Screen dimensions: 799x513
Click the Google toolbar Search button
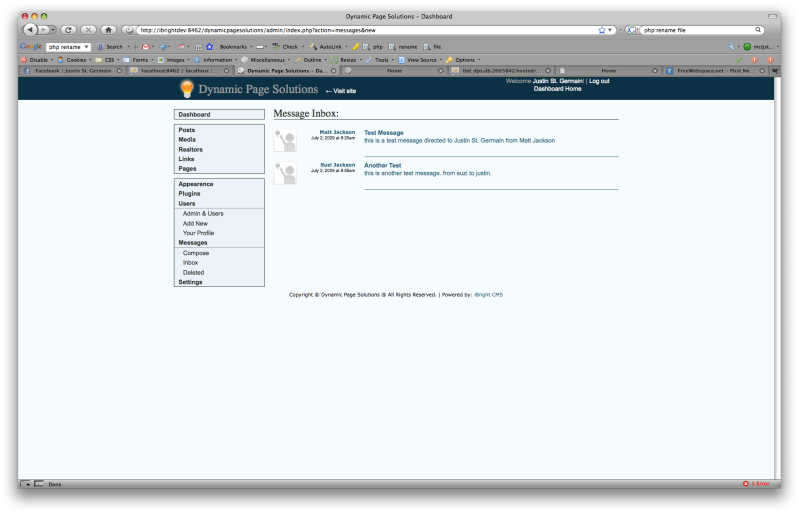(110, 46)
